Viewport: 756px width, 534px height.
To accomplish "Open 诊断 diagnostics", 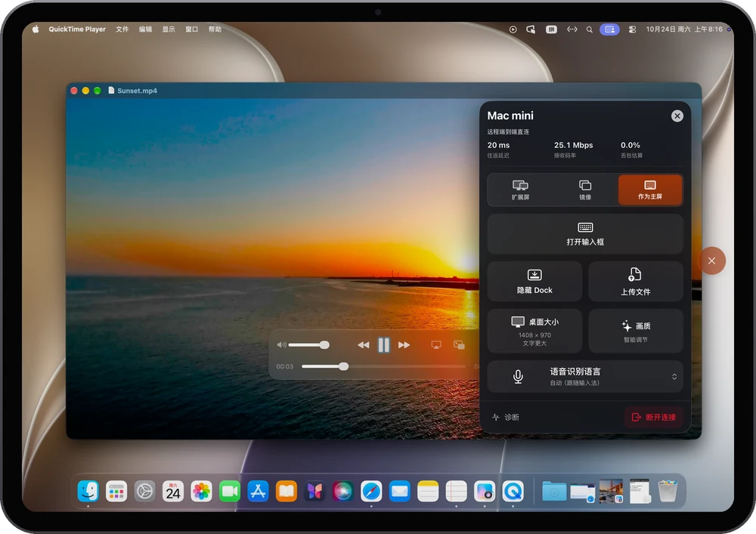I will click(505, 417).
